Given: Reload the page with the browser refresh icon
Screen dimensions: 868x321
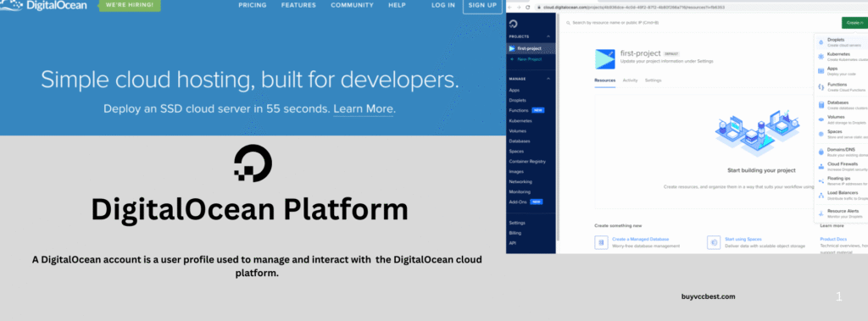Looking at the screenshot, I should pos(528,7).
